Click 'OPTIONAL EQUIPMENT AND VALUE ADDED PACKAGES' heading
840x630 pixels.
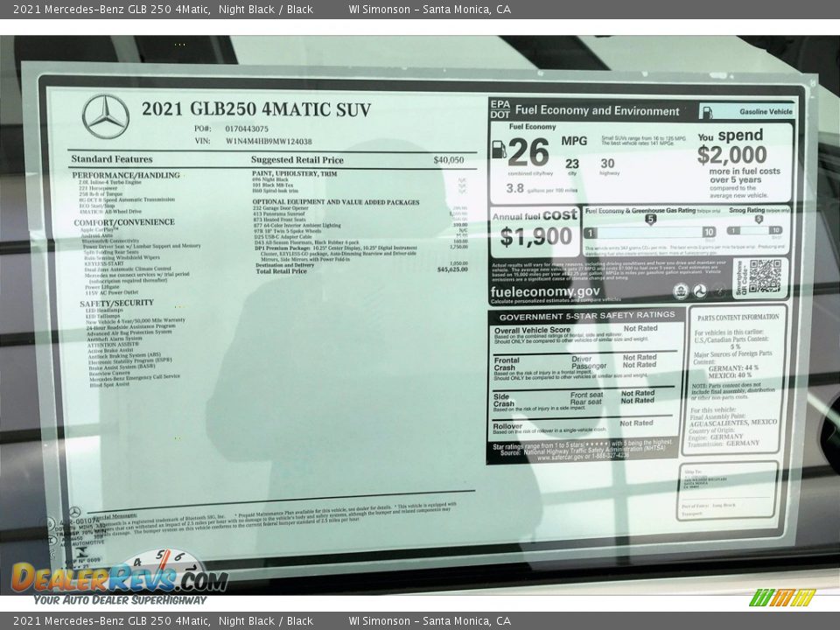pos(336,202)
